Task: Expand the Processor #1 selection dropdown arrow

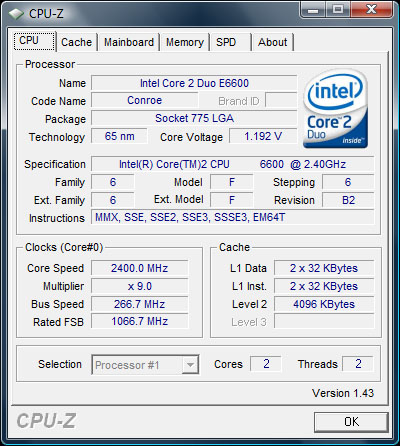Action: click(190, 365)
